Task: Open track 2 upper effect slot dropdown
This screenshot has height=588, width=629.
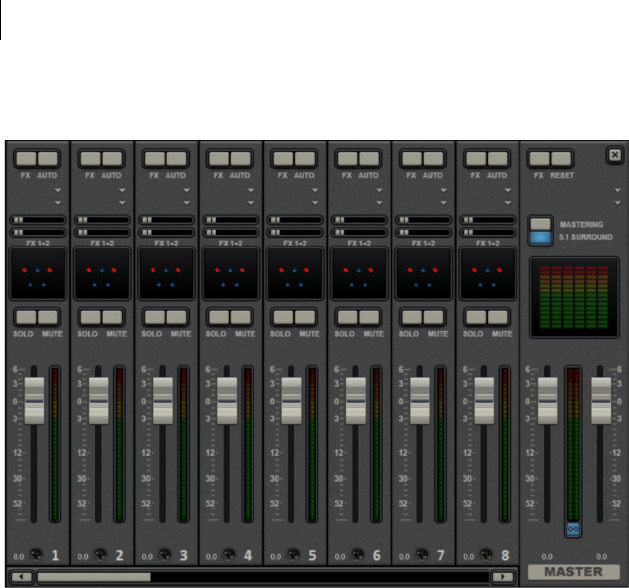Action: [122, 190]
